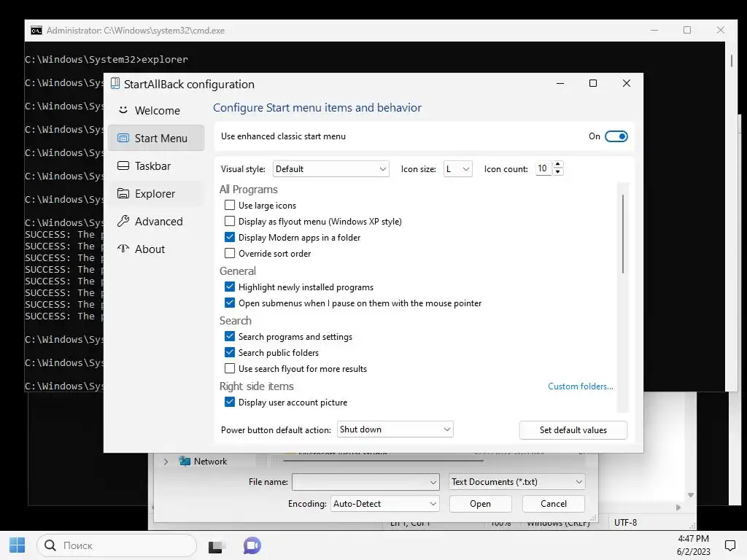747x560 pixels.
Task: Open the Windows Start button
Action: click(x=18, y=545)
